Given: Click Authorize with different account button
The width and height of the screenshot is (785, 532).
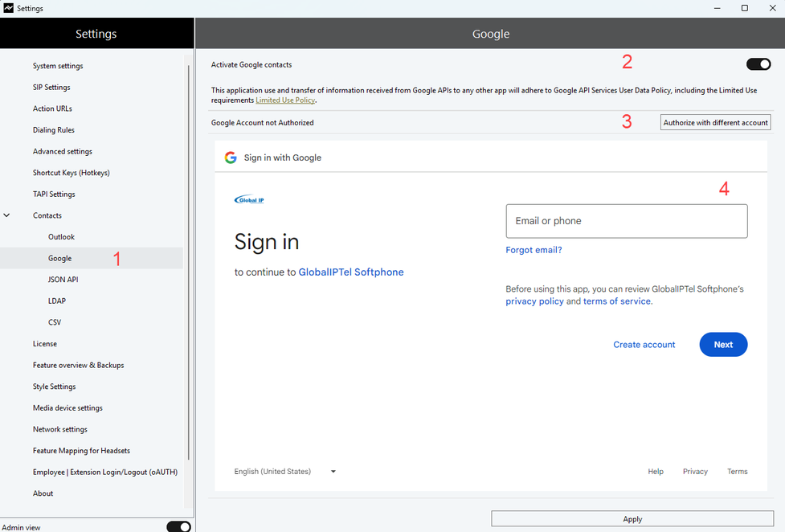Looking at the screenshot, I should [715, 122].
